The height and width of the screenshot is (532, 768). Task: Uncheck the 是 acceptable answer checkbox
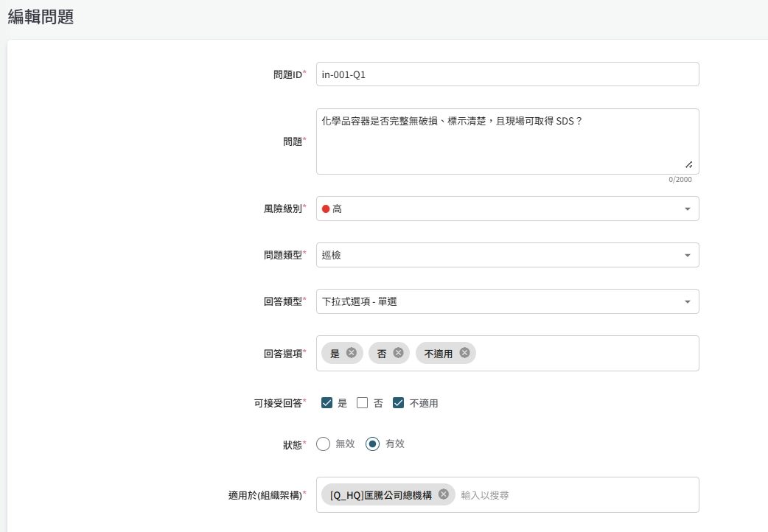point(327,403)
